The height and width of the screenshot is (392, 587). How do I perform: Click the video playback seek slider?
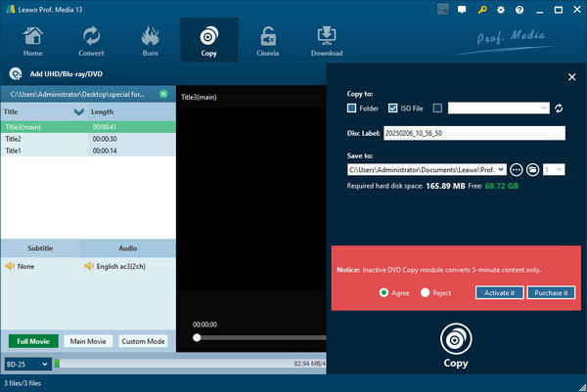point(259,337)
